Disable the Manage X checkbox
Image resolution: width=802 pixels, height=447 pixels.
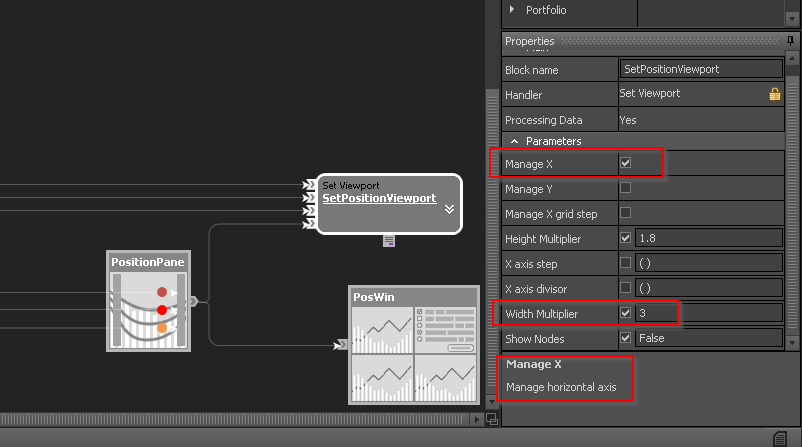click(x=626, y=163)
